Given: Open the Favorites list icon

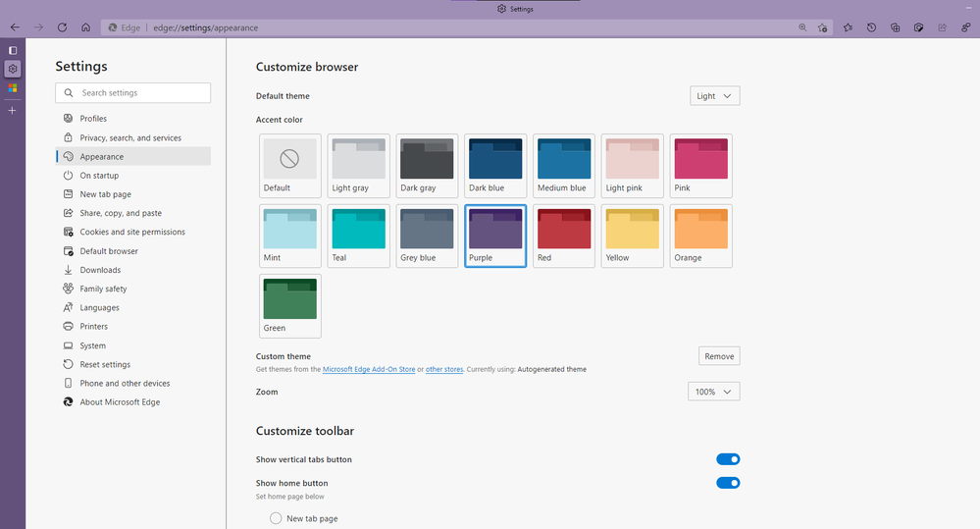Looking at the screenshot, I should [x=849, y=27].
